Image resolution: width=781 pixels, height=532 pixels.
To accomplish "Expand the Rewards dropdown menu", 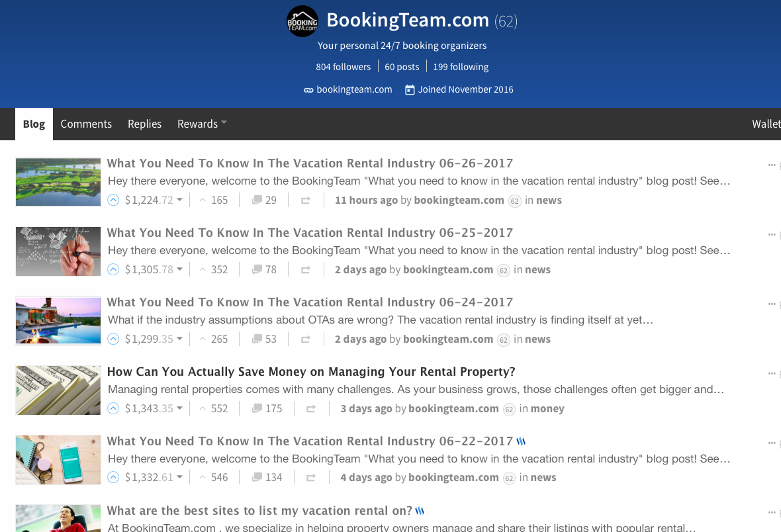I will coord(202,124).
